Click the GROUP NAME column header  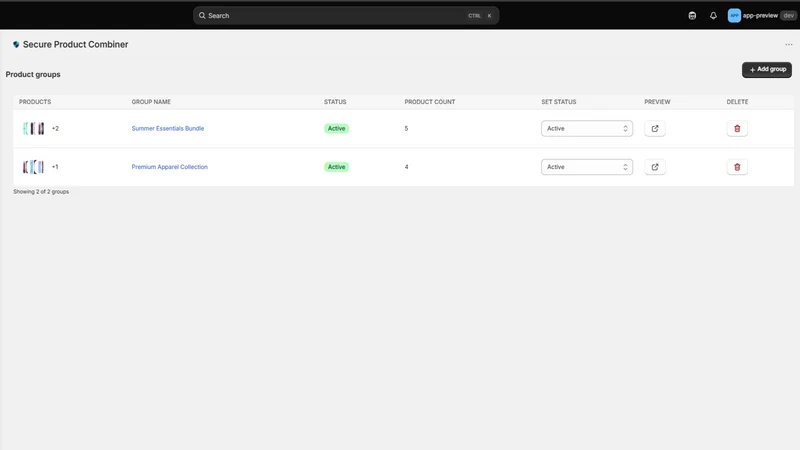[x=151, y=102]
